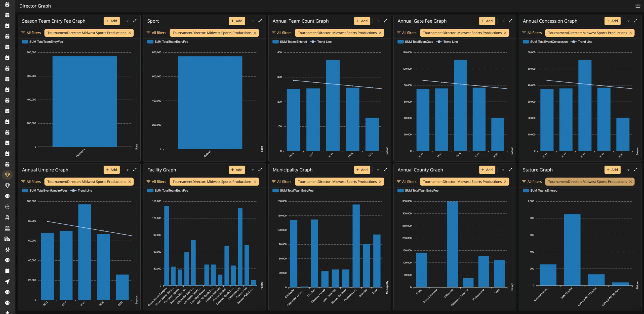Click Add button in Municipality Graph
Image resolution: width=644 pixels, height=314 pixels.
click(362, 170)
